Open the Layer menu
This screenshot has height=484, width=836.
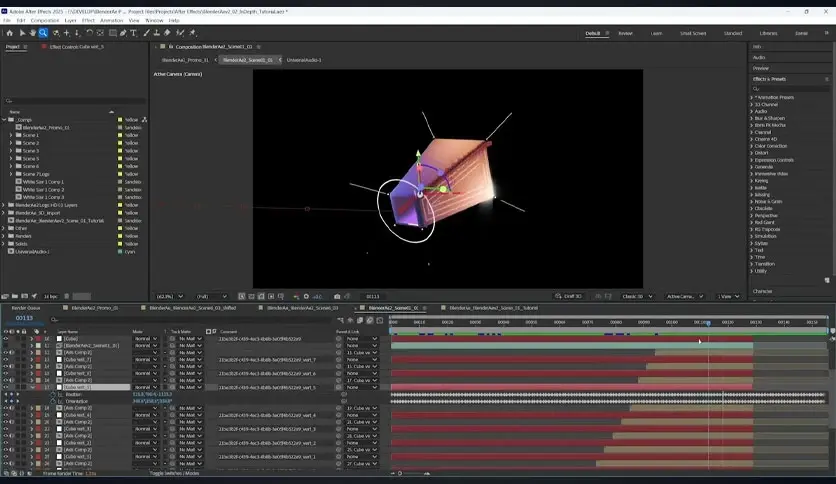click(x=70, y=20)
